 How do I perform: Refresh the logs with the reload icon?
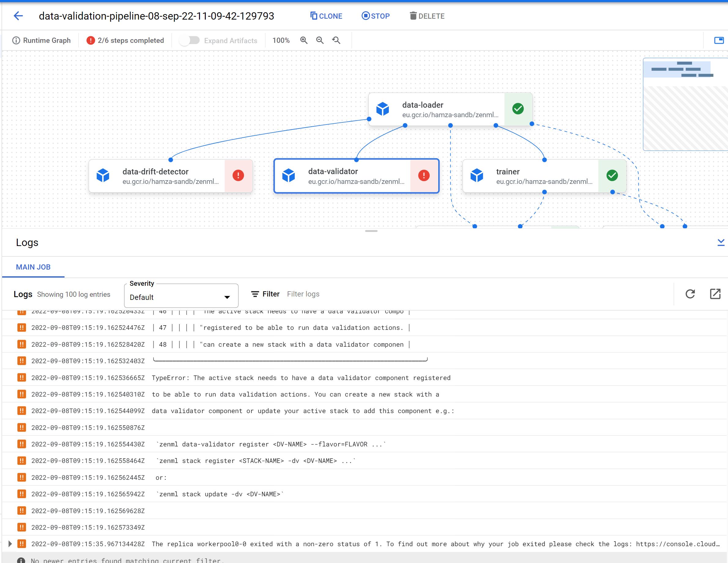pos(690,294)
